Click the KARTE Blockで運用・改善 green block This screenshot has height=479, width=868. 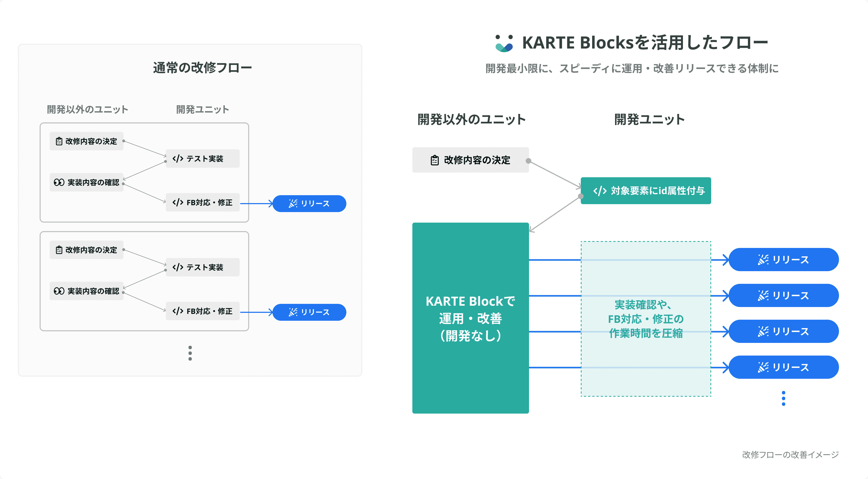click(x=471, y=318)
